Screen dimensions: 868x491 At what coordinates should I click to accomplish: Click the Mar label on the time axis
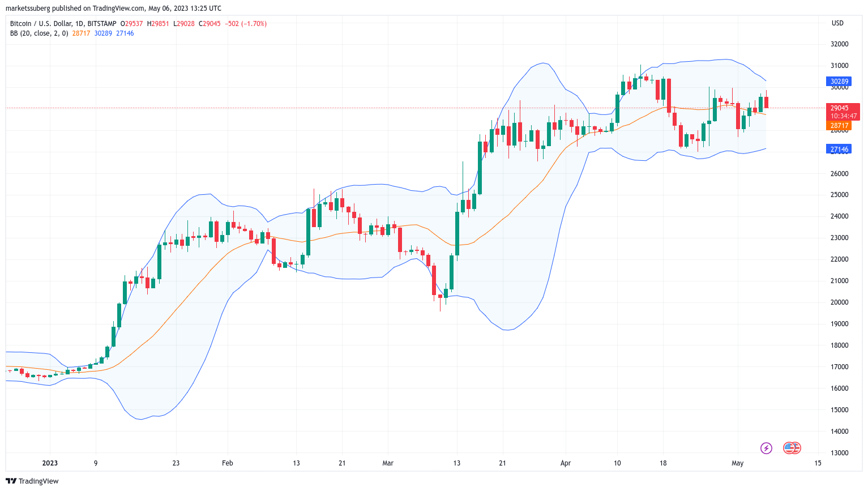[388, 463]
